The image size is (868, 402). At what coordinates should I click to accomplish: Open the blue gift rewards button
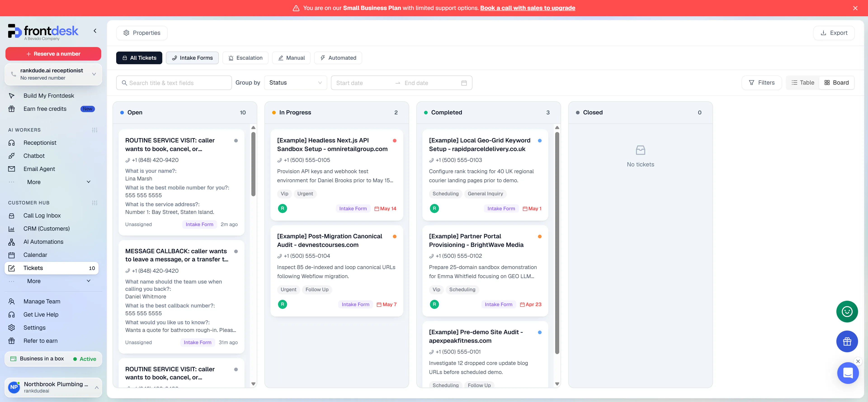pyautogui.click(x=847, y=341)
